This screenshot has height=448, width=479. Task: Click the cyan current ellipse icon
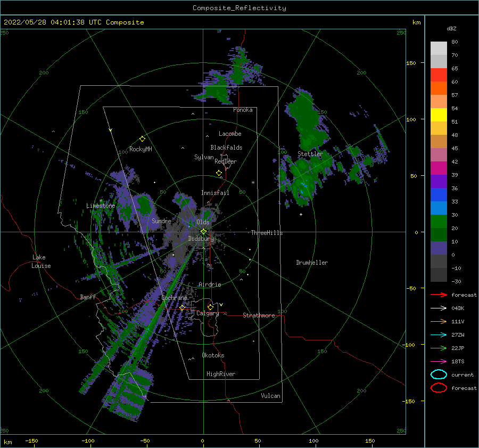click(439, 374)
